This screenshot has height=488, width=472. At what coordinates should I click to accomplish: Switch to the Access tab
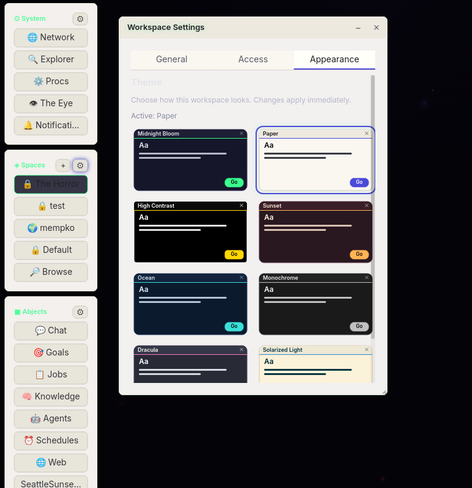pyautogui.click(x=253, y=60)
